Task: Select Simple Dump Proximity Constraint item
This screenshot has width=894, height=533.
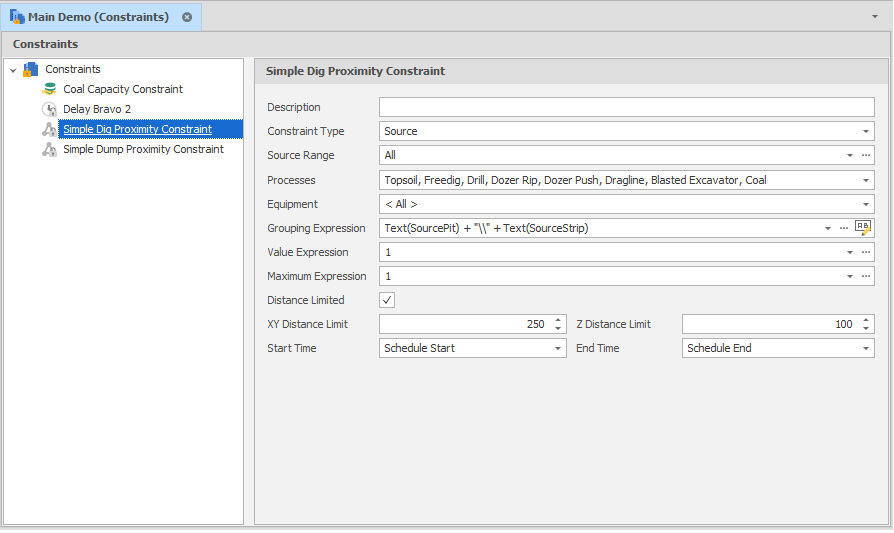Action: 143,149
